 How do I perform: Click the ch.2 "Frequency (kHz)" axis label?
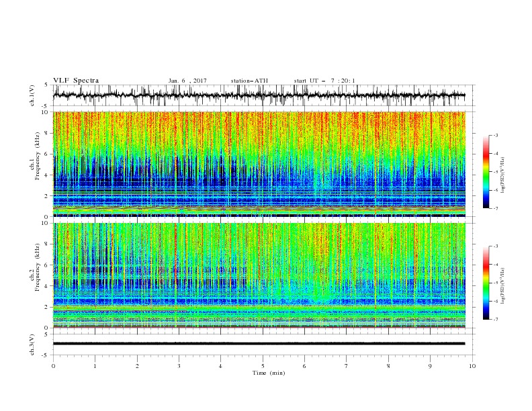38,267
